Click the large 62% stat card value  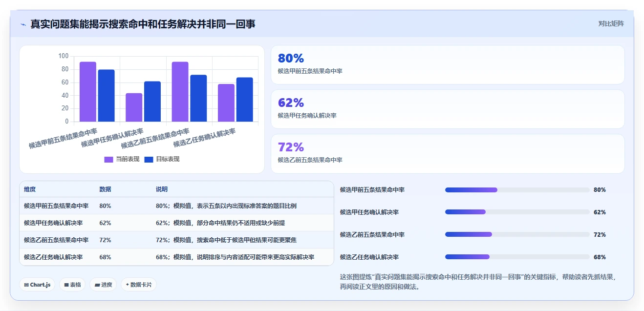tap(291, 103)
